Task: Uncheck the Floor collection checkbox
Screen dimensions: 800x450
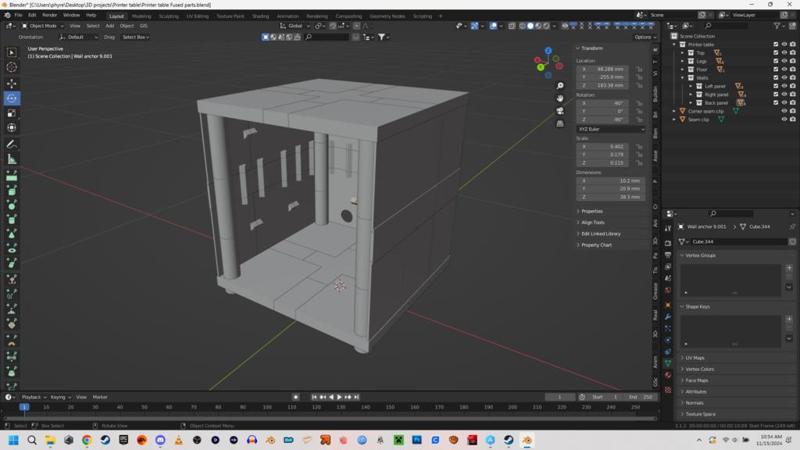Action: [x=776, y=69]
